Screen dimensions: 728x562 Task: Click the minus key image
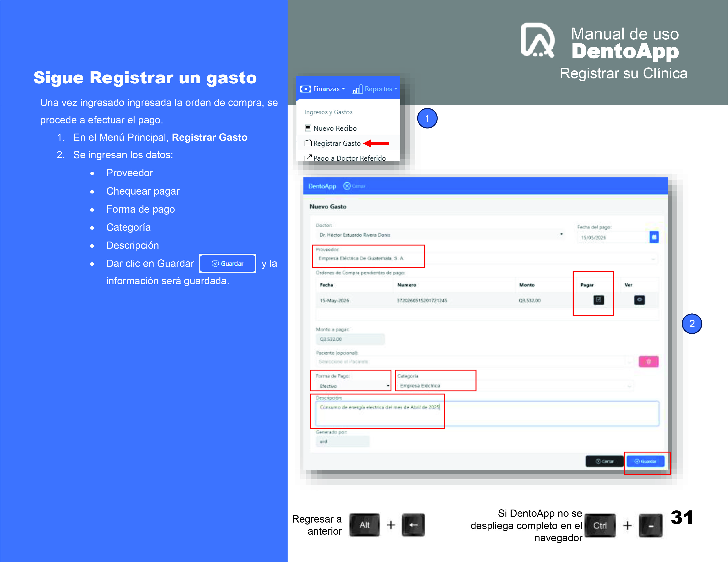click(651, 526)
